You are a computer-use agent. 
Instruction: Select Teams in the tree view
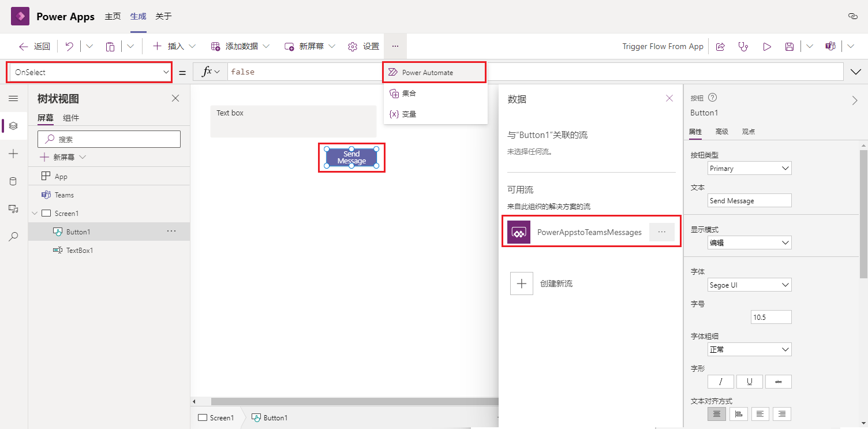click(109, 195)
